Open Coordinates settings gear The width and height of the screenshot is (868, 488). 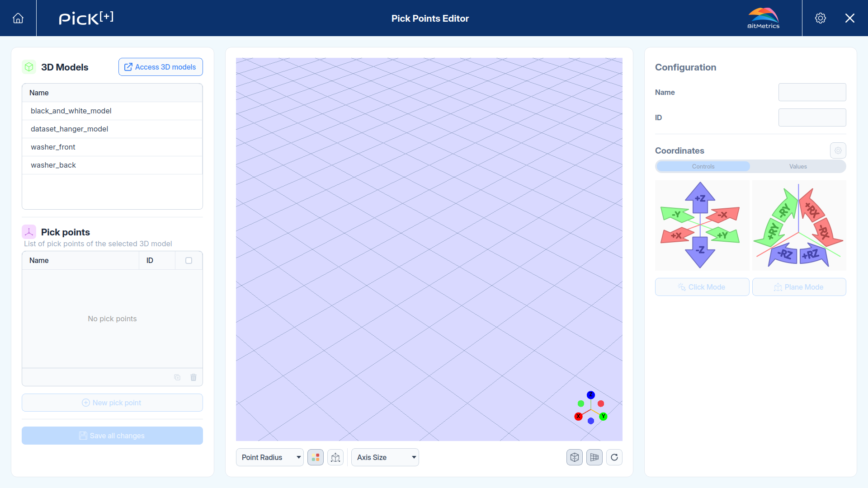click(x=838, y=150)
